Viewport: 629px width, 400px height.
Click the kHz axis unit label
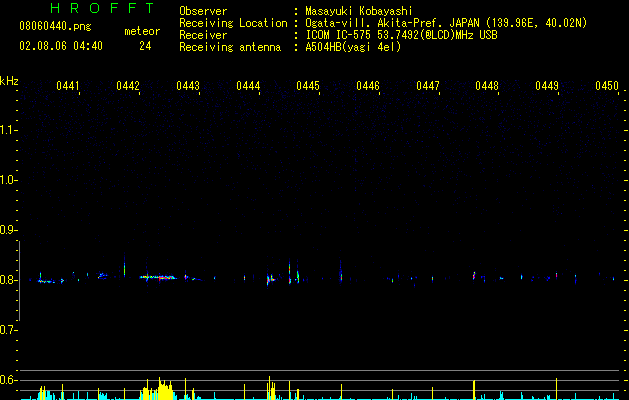9,81
